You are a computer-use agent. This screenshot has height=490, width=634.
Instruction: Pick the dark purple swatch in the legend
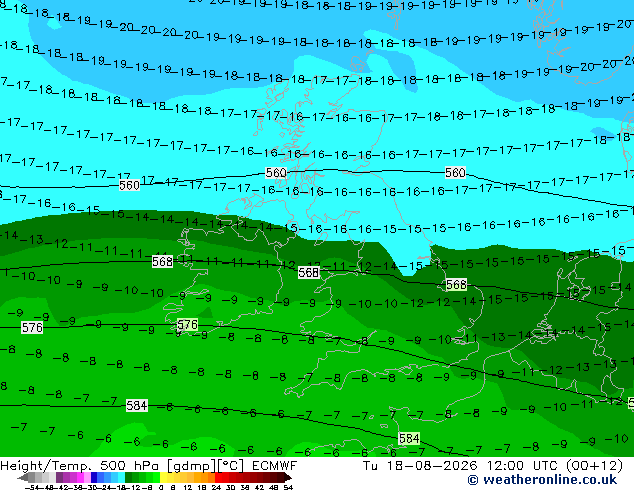[x=59, y=477]
